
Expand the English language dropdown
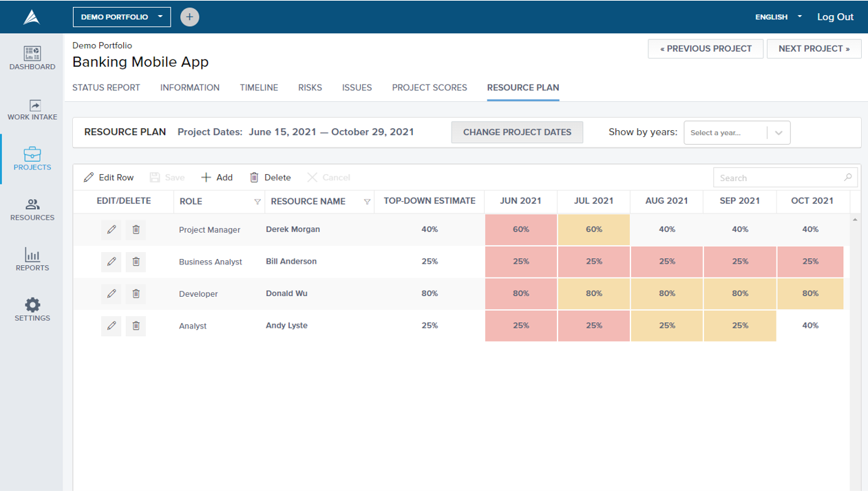coord(779,17)
